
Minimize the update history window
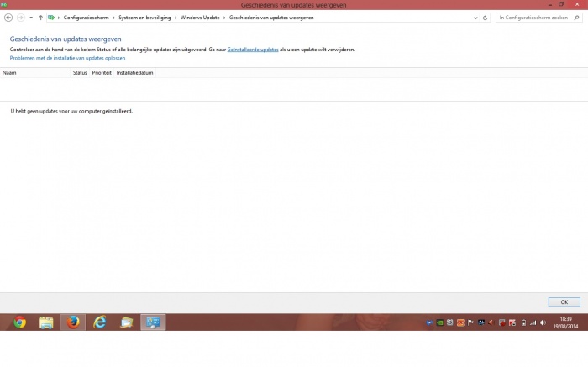[549, 4]
